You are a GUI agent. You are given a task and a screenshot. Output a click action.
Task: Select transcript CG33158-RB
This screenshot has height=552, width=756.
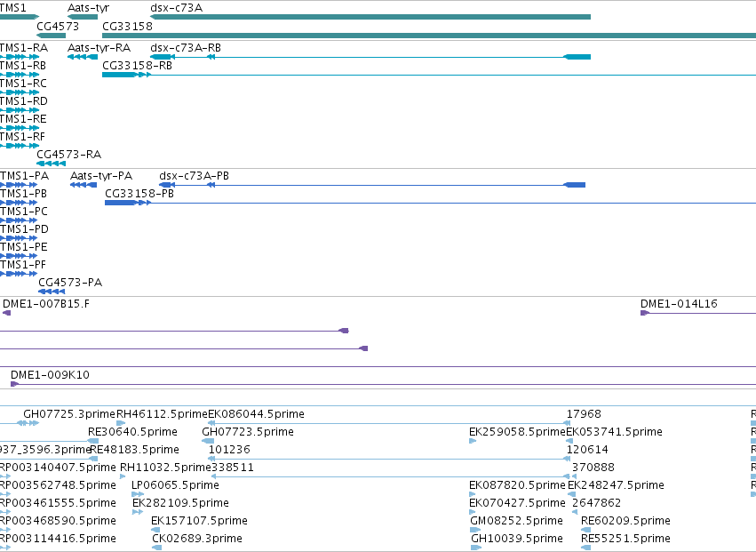click(137, 66)
